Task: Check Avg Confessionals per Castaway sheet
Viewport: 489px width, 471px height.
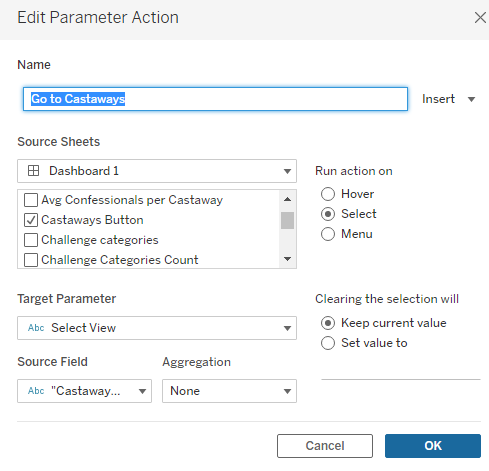Action: (31, 200)
